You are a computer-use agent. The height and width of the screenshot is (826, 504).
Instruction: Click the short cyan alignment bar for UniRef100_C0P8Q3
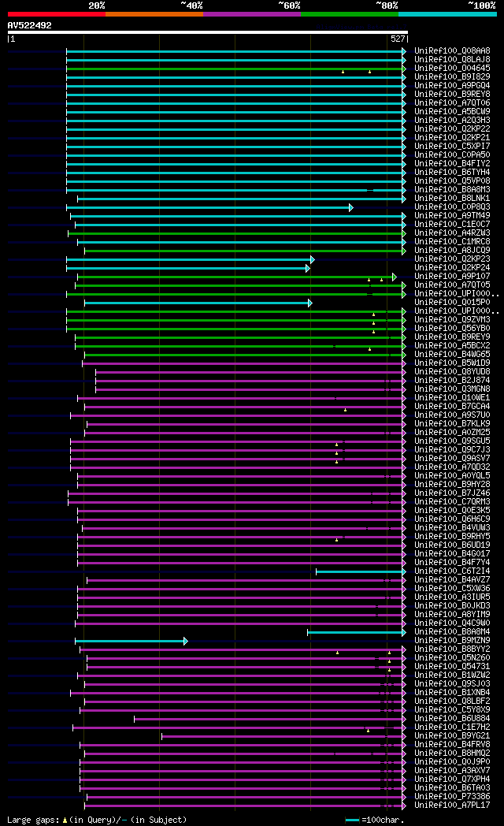pyautogui.click(x=210, y=207)
